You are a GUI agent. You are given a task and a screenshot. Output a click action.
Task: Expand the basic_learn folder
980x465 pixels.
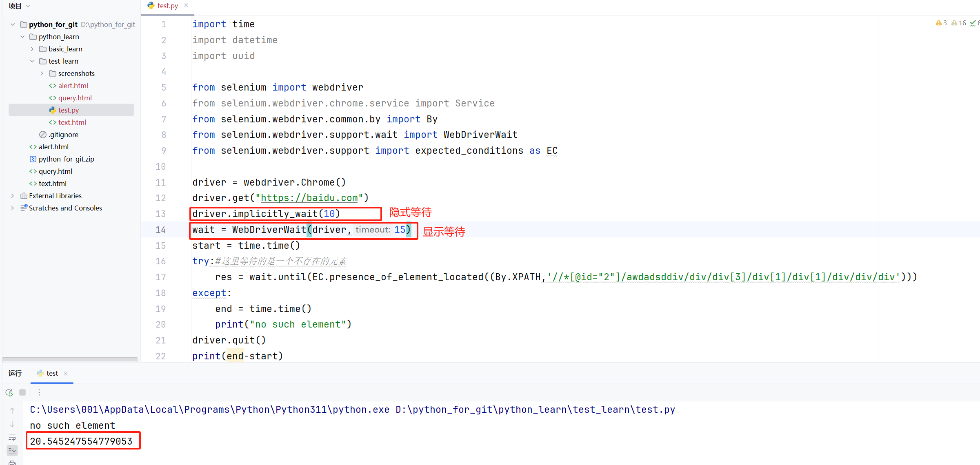32,49
